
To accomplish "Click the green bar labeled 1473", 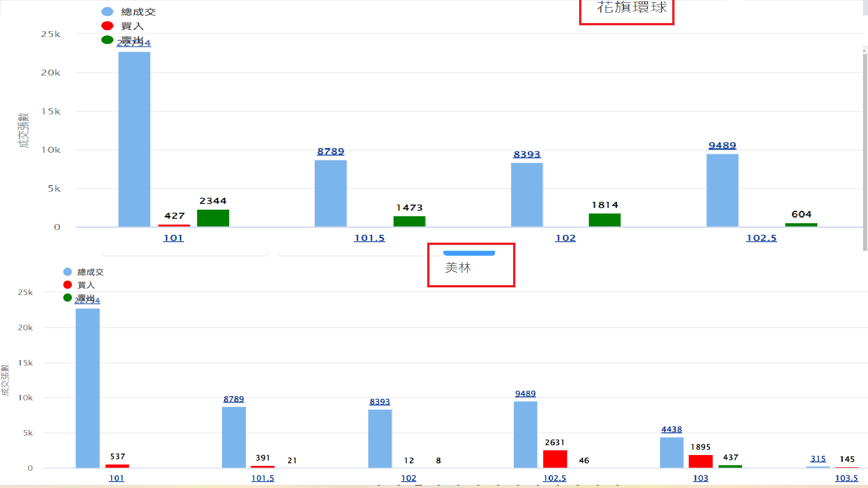I will tap(409, 221).
